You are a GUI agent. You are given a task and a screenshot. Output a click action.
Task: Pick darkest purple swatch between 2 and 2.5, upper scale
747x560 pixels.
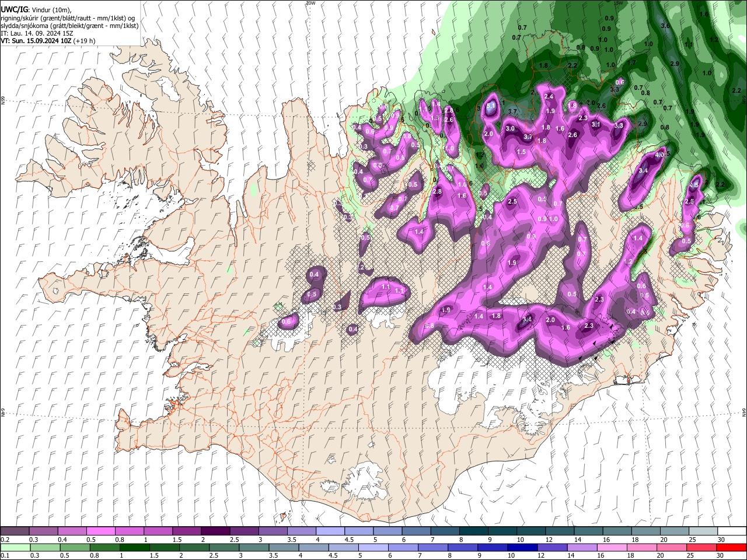pos(215,531)
